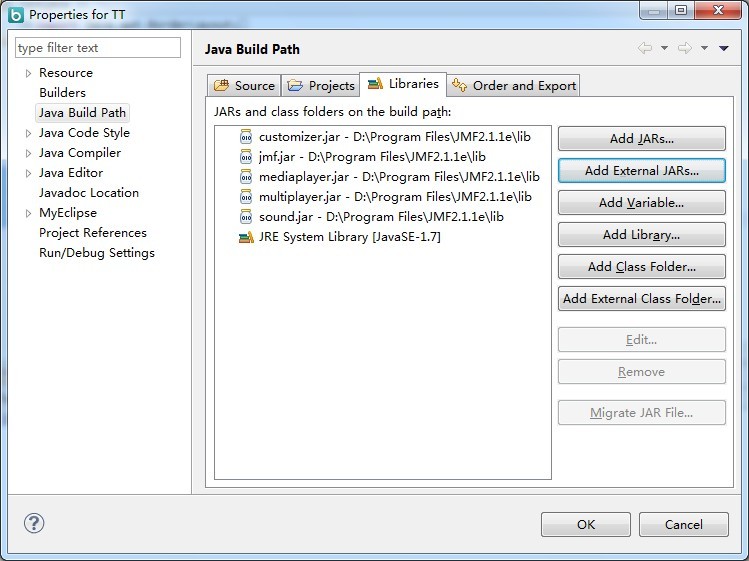
Task: Open the back history dropdown arrow
Action: [x=664, y=48]
